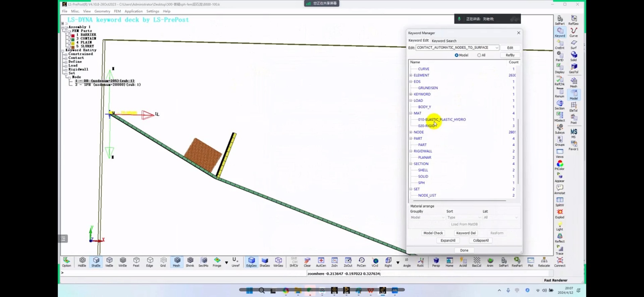Click the Anim animation icon
This screenshot has width=644, height=297.
(490, 262)
